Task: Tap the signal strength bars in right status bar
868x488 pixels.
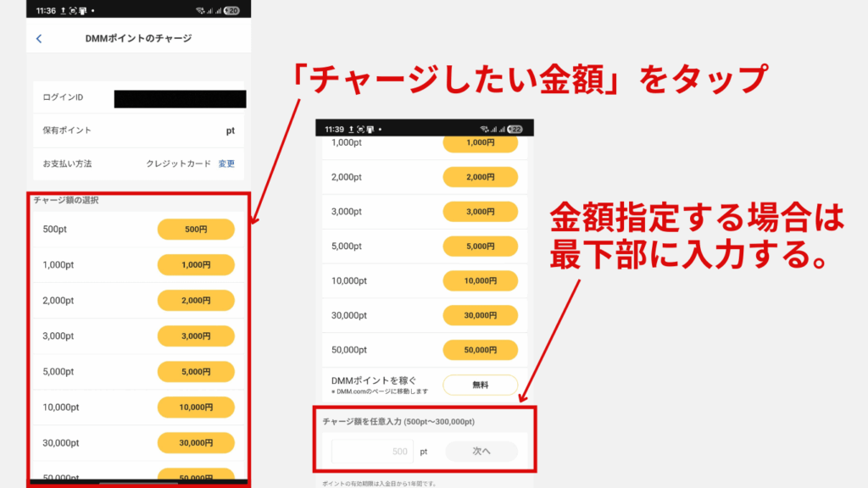Action: (213, 9)
